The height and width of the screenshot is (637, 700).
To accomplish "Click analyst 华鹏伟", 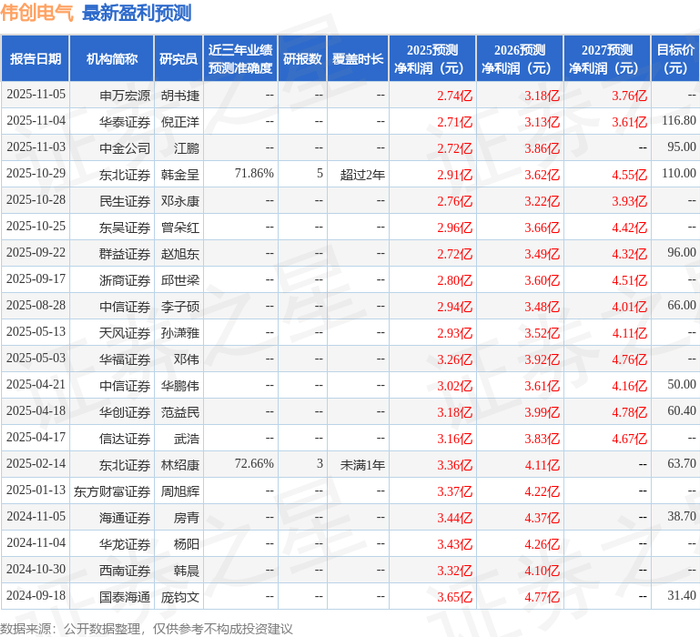I will pyautogui.click(x=180, y=385).
